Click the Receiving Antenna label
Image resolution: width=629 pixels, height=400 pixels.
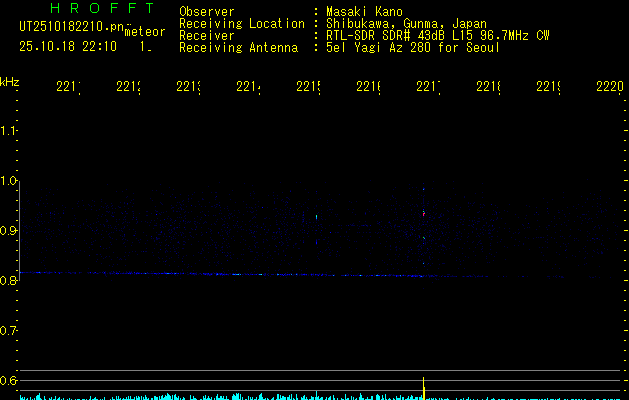(x=238, y=48)
